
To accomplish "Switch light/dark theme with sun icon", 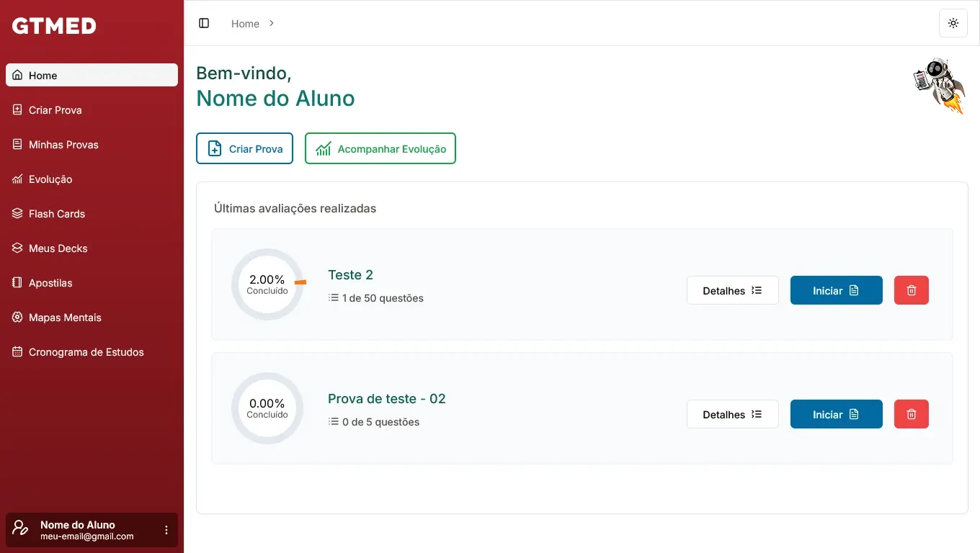I will [x=953, y=23].
